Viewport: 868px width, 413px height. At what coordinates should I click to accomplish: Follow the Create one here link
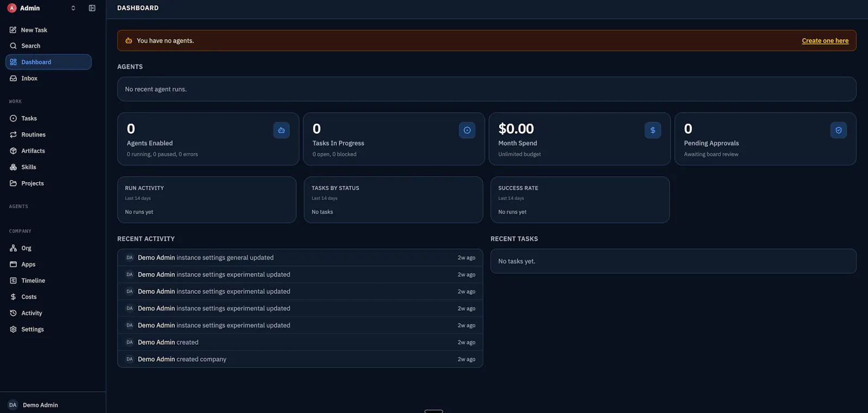(825, 41)
